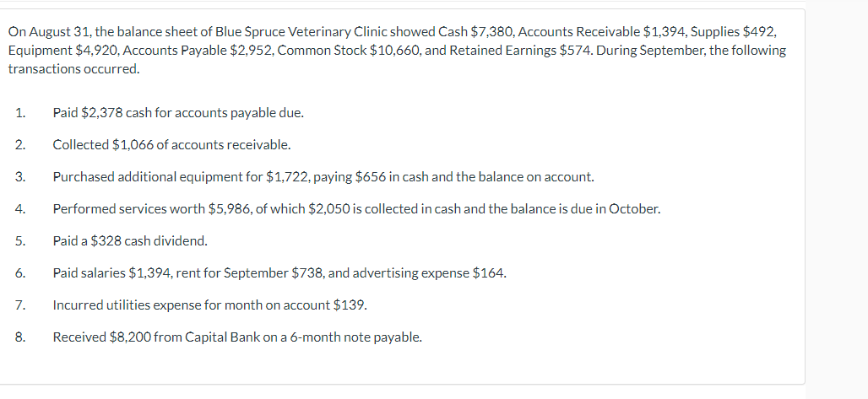Click the list number 2 marker
868x399 pixels.
pos(20,145)
